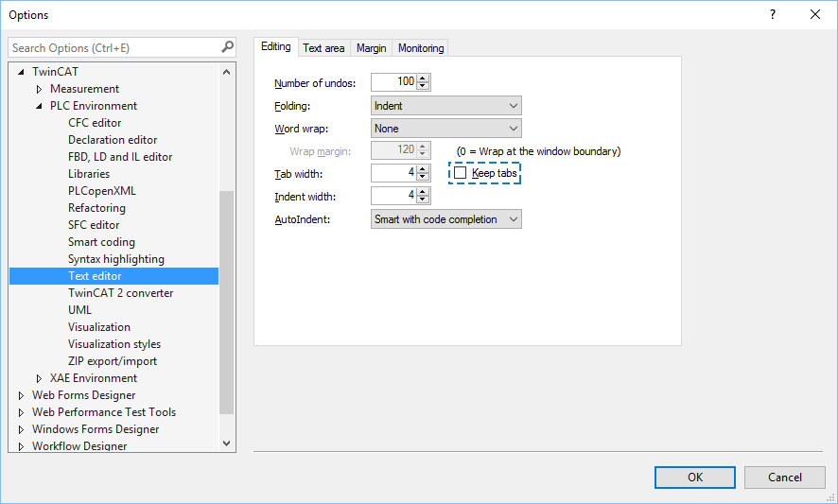Image resolution: width=838 pixels, height=504 pixels.
Task: Select Visualization styles in the tree
Action: coord(114,344)
